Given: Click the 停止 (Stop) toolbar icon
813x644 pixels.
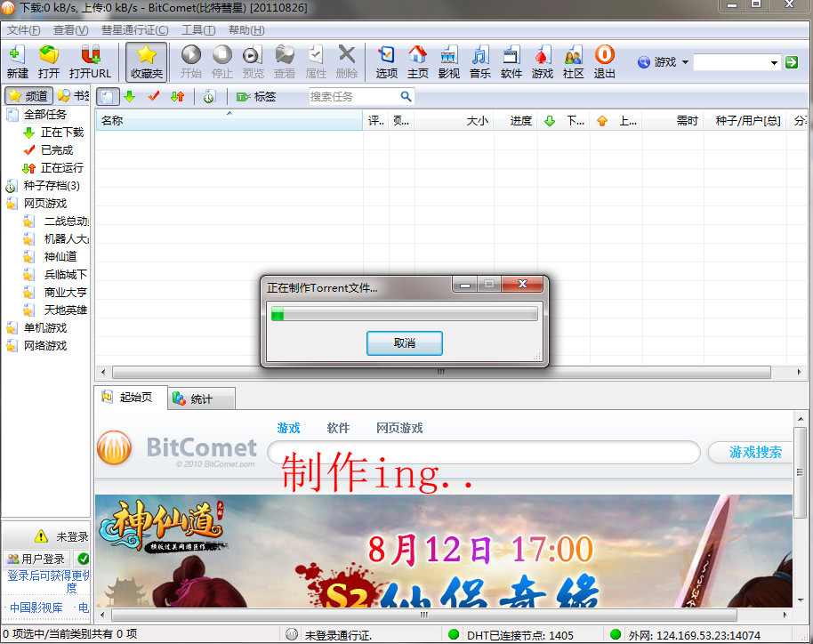Looking at the screenshot, I should 221,61.
